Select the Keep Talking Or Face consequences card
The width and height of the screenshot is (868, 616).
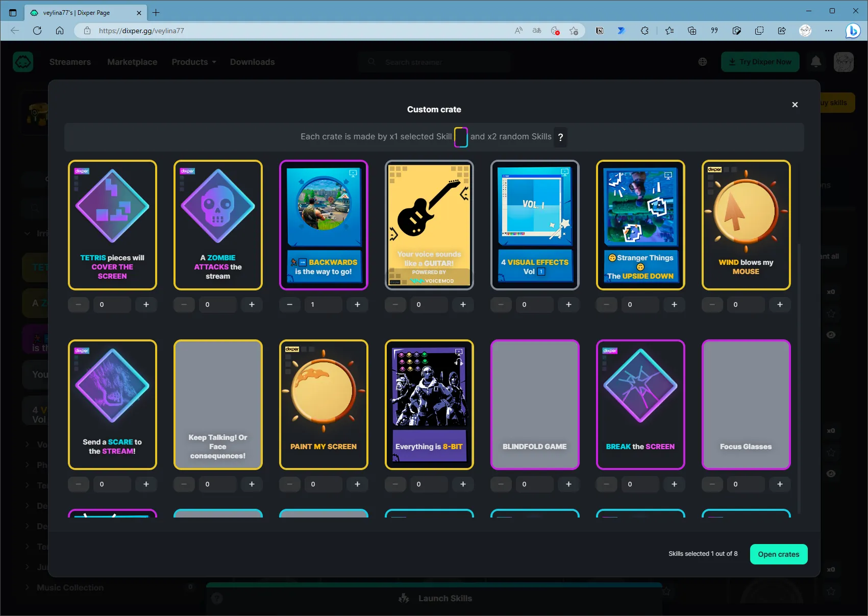[218, 405]
